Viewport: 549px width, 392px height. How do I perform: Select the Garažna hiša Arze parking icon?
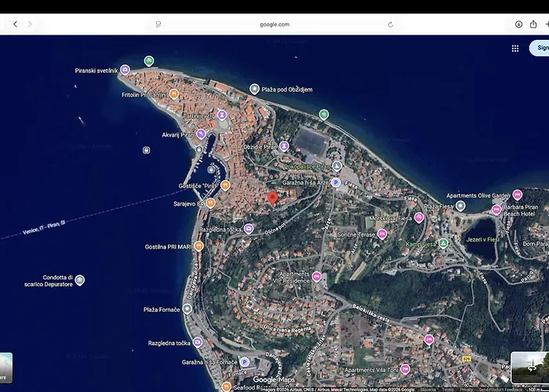point(336,182)
